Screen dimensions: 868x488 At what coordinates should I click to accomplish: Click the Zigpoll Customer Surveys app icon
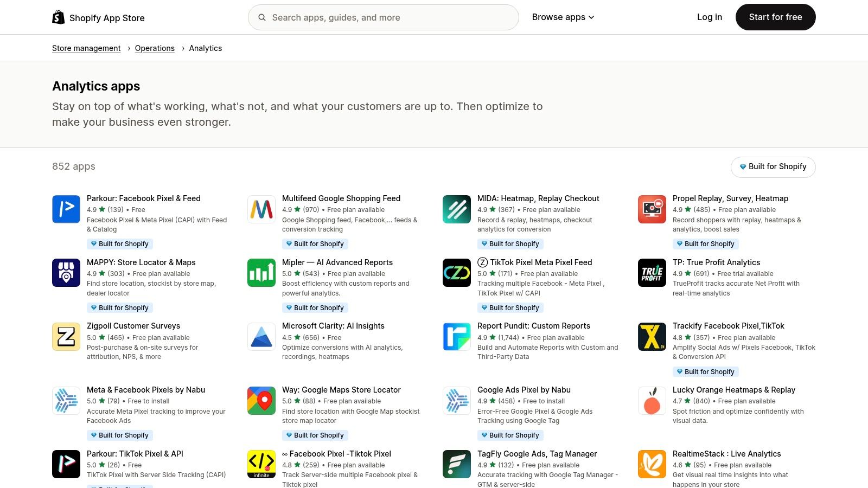tap(66, 336)
